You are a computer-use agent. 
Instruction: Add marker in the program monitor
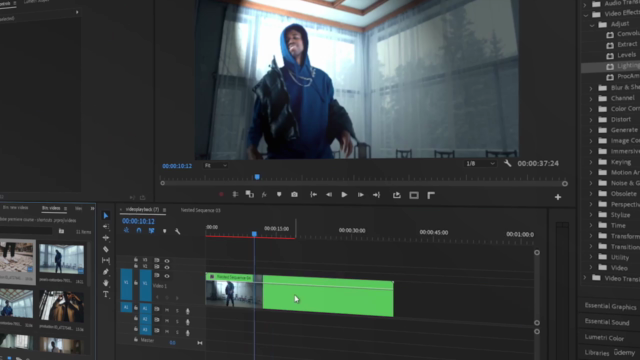pyautogui.click(x=279, y=195)
